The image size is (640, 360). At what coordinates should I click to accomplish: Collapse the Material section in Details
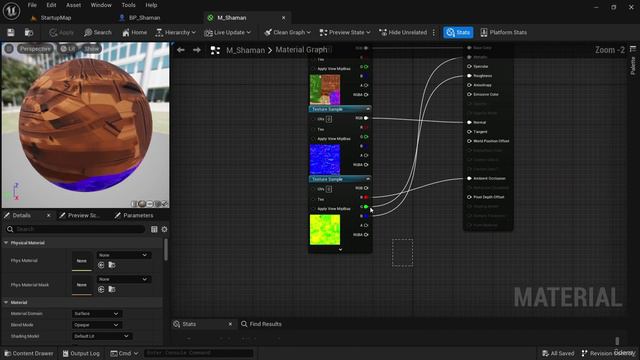(x=6, y=302)
